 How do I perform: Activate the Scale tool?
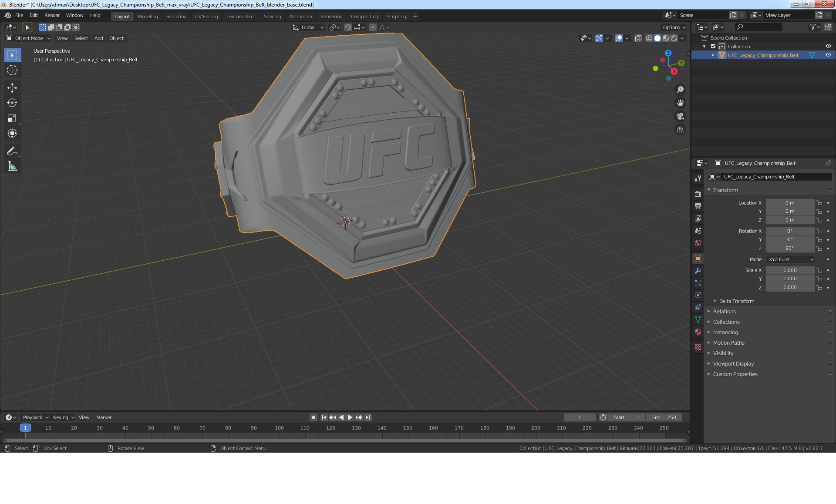(12, 118)
